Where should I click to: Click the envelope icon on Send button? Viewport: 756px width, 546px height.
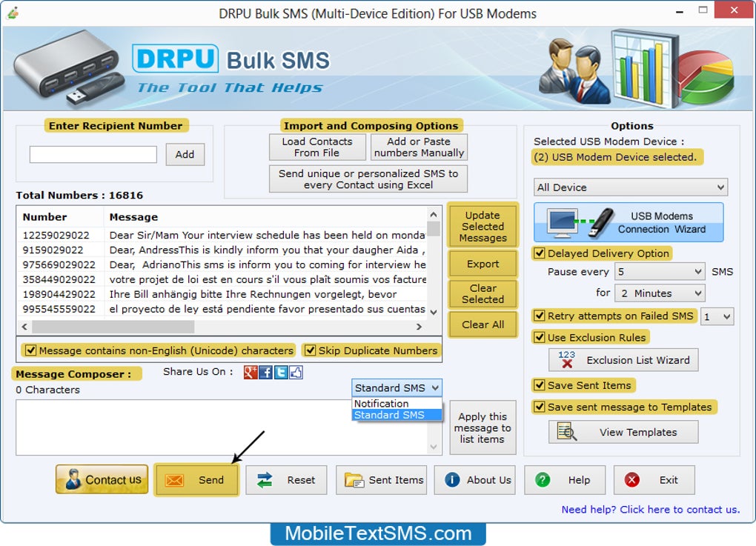click(x=174, y=481)
